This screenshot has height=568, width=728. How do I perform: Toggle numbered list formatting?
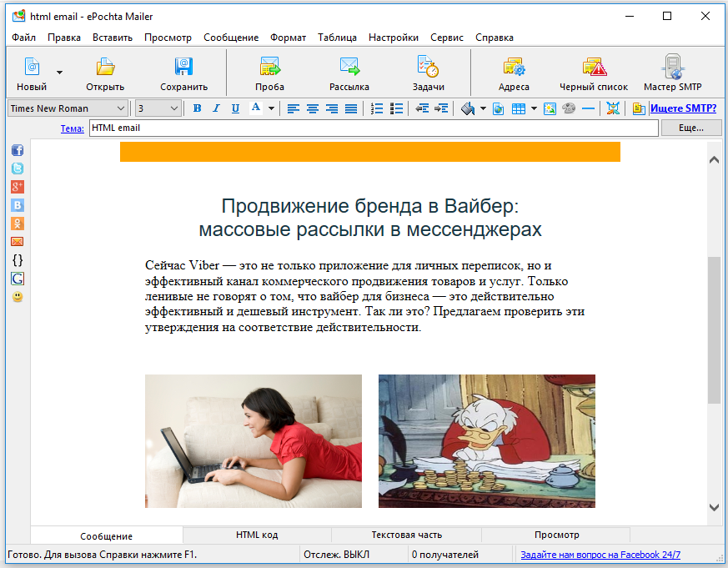[377, 108]
